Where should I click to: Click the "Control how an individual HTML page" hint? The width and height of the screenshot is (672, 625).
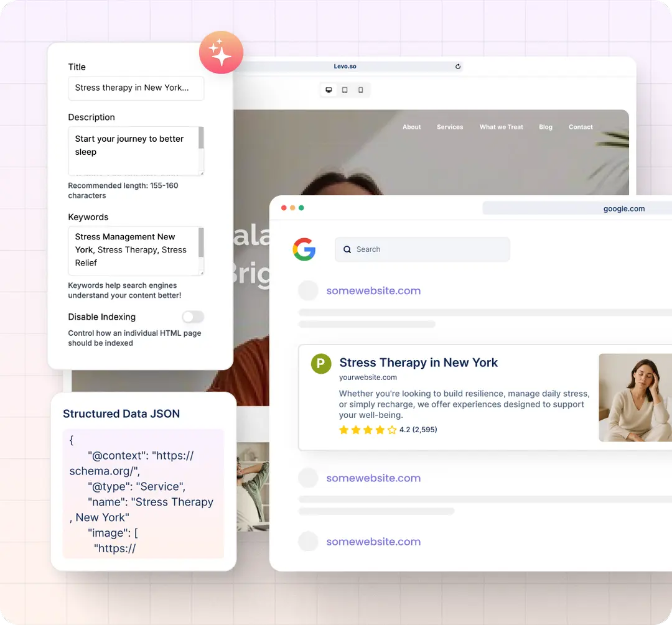[134, 338]
